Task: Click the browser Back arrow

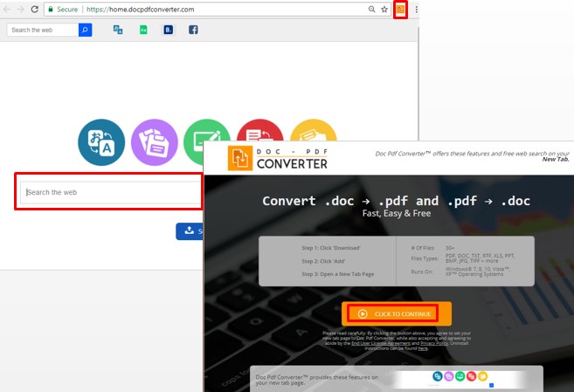Action: pyautogui.click(x=7, y=9)
